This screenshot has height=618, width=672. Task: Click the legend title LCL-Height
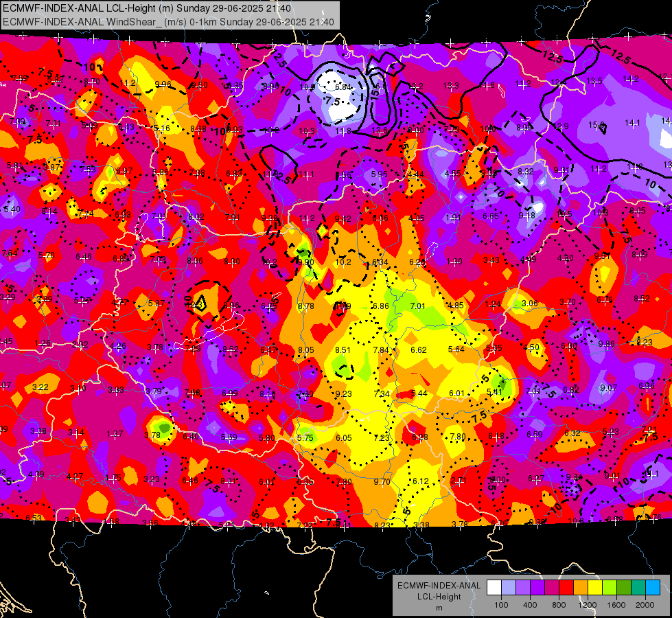tap(439, 597)
